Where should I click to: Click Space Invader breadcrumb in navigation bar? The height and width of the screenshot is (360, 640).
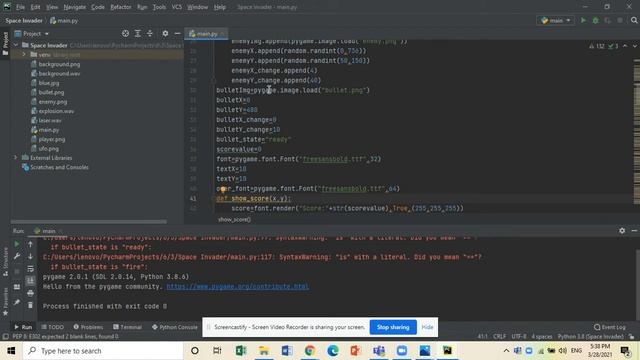pyautogui.click(x=24, y=20)
